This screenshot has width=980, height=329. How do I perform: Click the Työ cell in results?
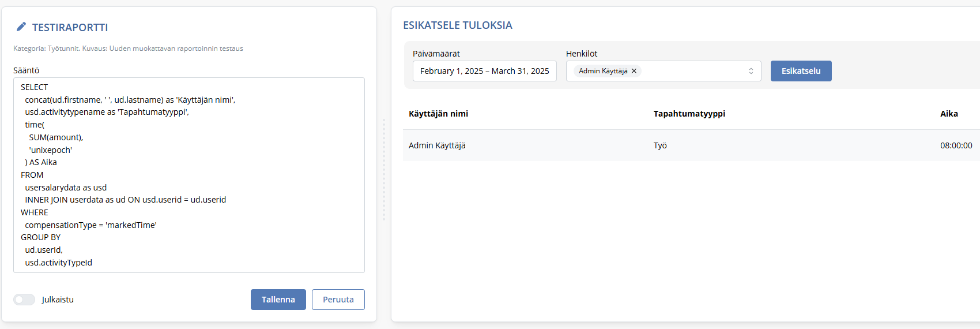click(x=660, y=145)
